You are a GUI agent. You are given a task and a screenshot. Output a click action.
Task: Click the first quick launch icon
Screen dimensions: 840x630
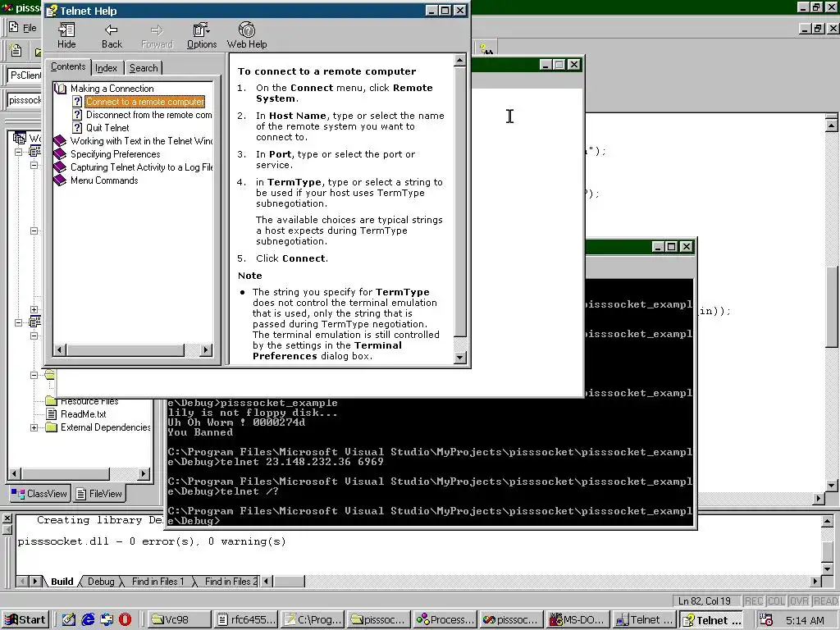pyautogui.click(x=69, y=620)
